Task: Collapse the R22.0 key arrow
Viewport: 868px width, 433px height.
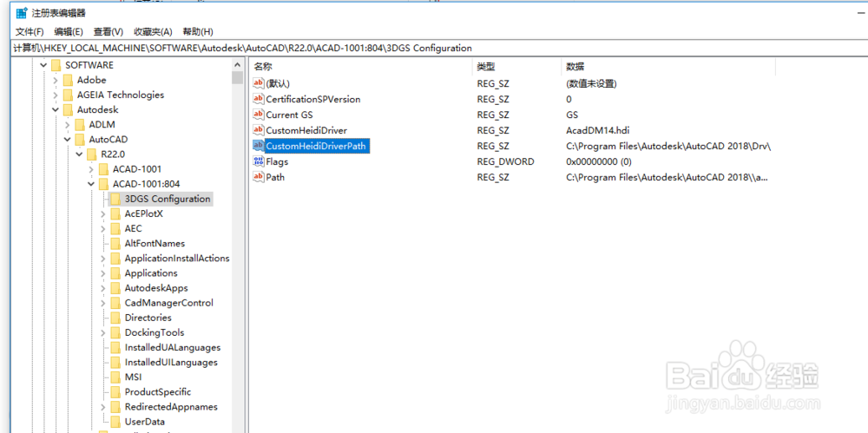Action: (x=79, y=154)
